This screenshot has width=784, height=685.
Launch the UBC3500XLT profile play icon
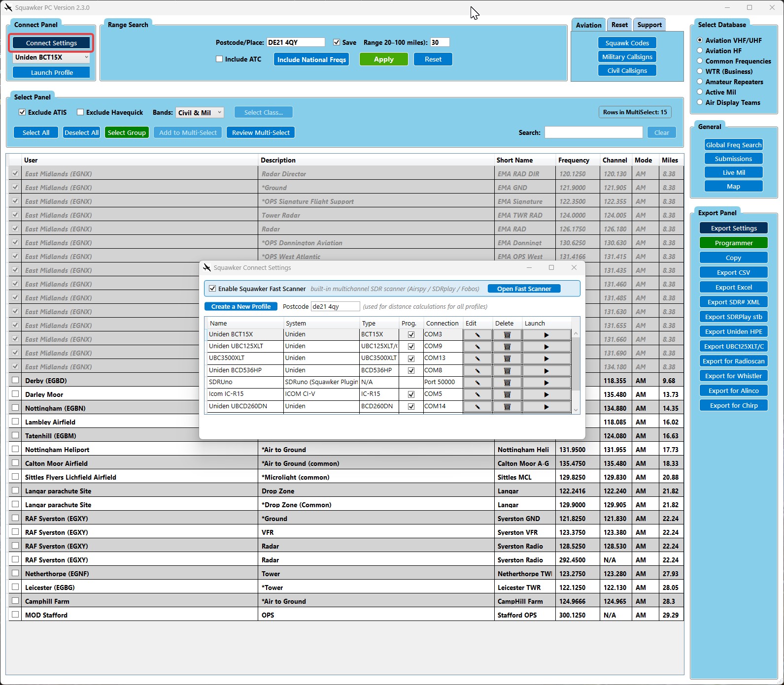pos(546,359)
